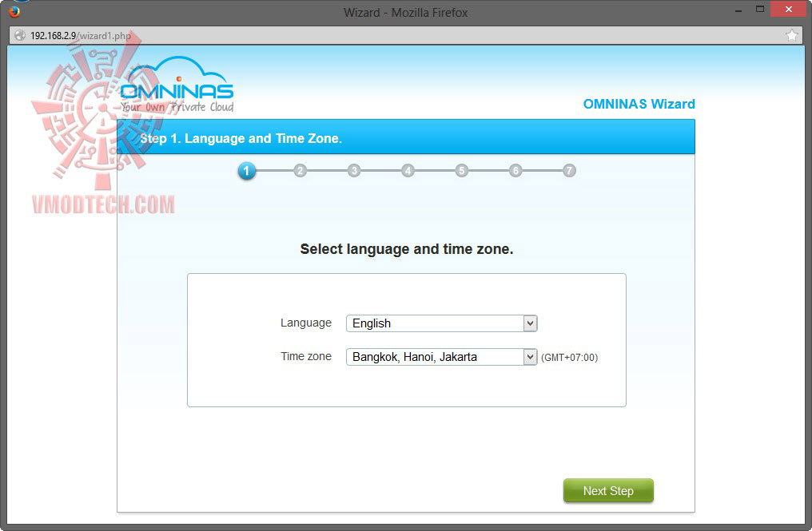
Task: Close the Firefox Wizard window
Action: [x=788, y=10]
